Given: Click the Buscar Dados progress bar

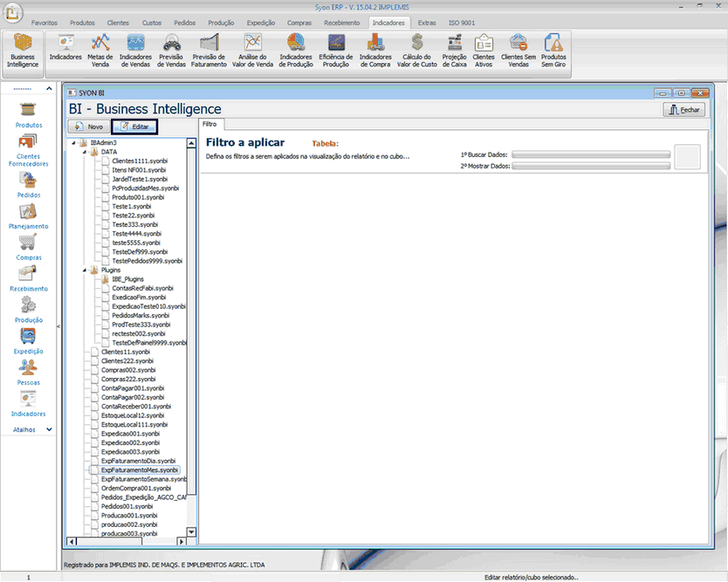Looking at the screenshot, I should coord(591,154).
